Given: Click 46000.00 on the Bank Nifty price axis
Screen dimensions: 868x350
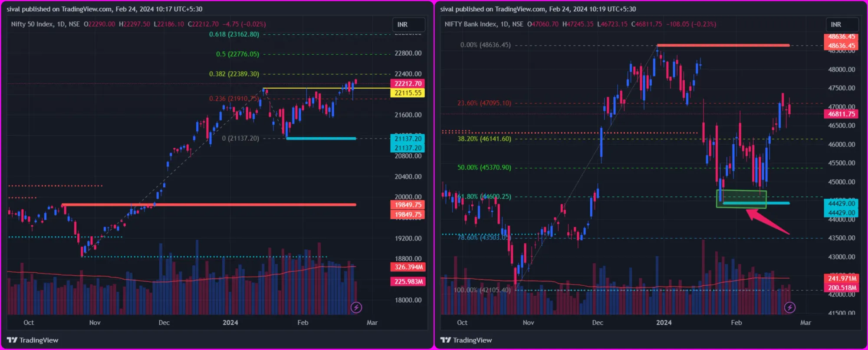Looking at the screenshot, I should (x=842, y=145).
